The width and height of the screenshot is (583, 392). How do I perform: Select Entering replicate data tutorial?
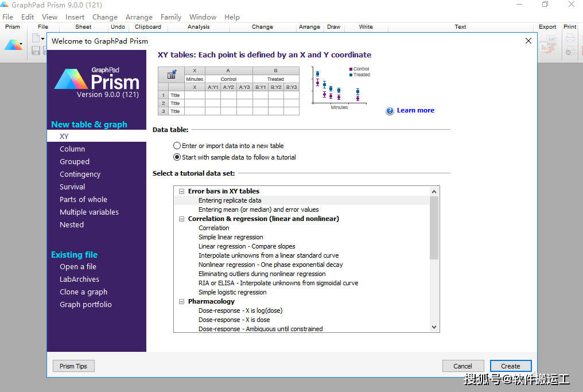[x=302, y=200]
